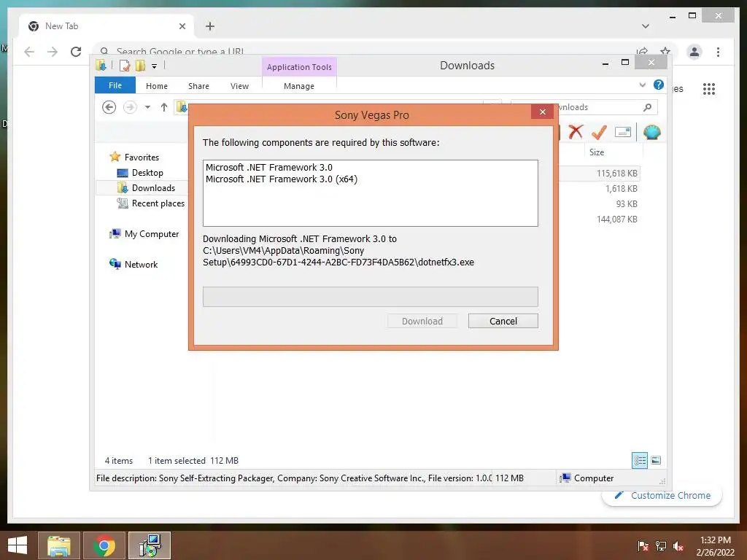Reload the page in Chrome
Viewport: 747px width, 560px height.
pyautogui.click(x=76, y=52)
